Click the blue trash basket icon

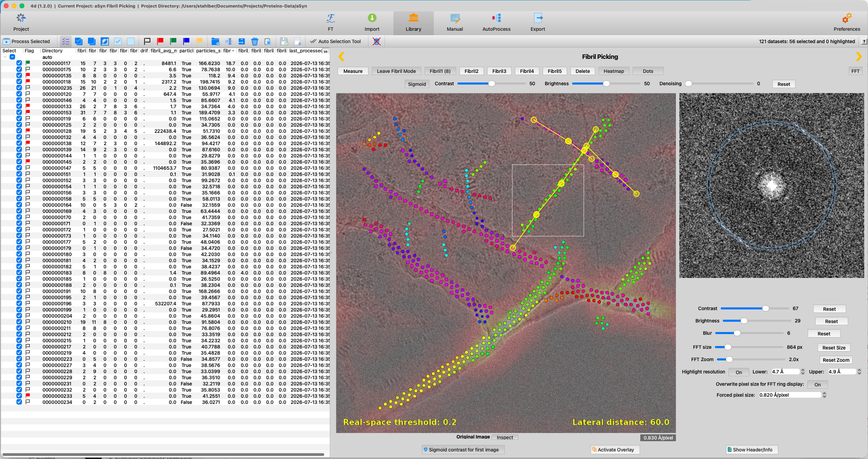[x=255, y=41]
